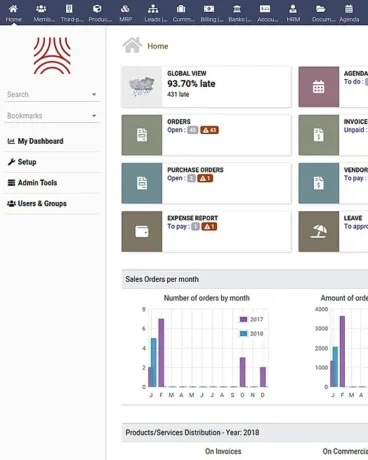Open Users & Groups in sidebar
Image resolution: width=368 pixels, height=460 pixels.
pos(37,203)
